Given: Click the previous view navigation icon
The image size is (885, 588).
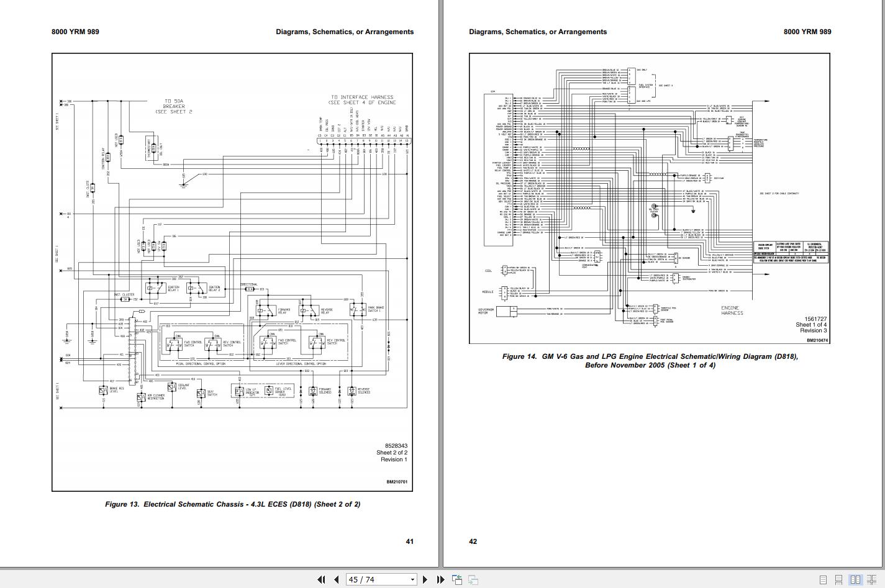Looking at the screenshot, I should tap(457, 579).
